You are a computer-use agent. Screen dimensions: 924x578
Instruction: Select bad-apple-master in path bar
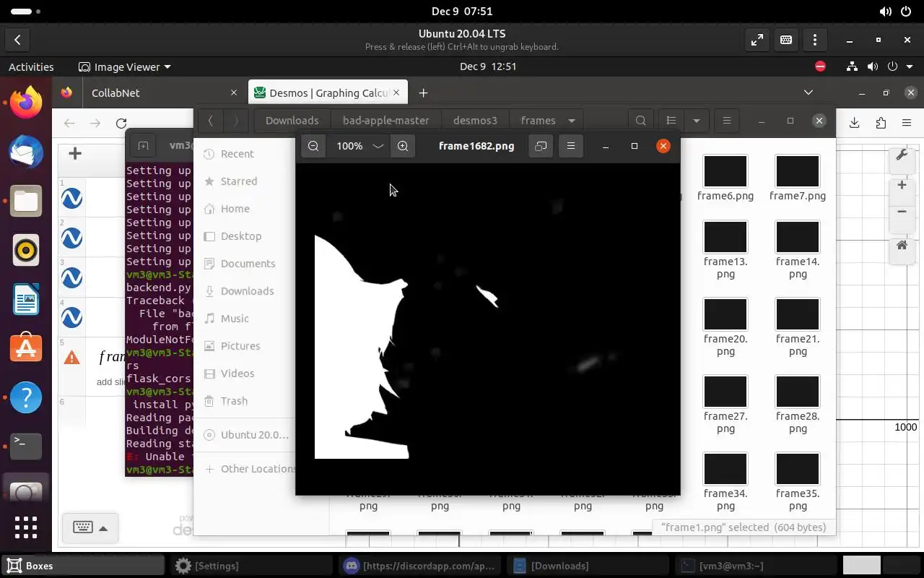pos(385,121)
